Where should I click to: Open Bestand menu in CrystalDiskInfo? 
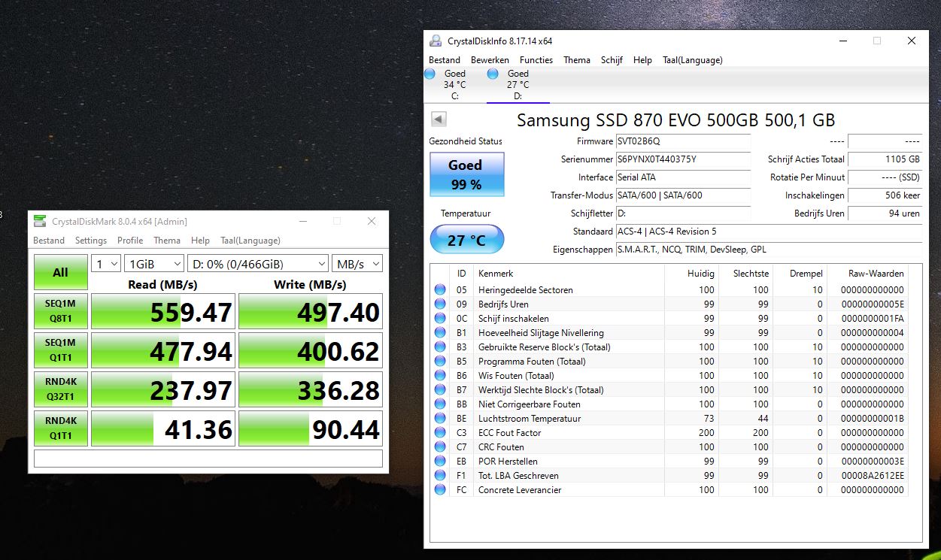point(445,60)
